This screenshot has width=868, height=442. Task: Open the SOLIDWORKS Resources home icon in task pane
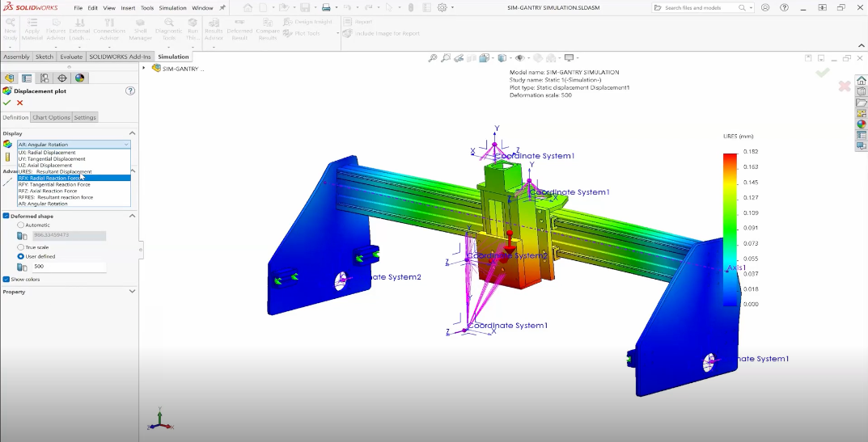pyautogui.click(x=861, y=79)
